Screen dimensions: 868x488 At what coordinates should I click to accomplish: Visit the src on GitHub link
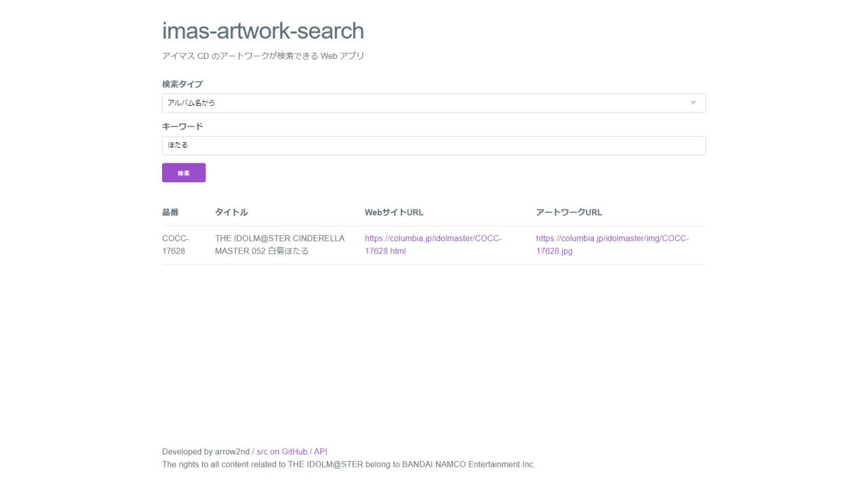point(281,451)
